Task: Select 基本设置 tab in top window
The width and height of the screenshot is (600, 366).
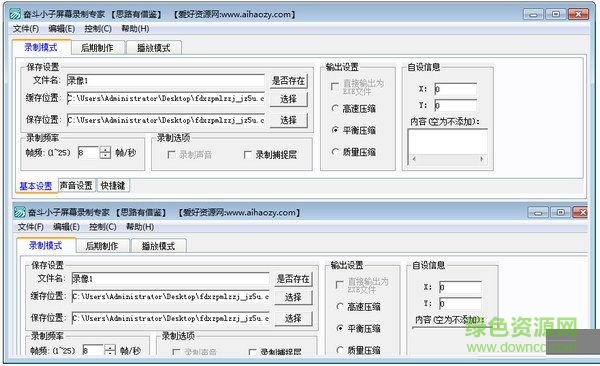Action: 36,186
